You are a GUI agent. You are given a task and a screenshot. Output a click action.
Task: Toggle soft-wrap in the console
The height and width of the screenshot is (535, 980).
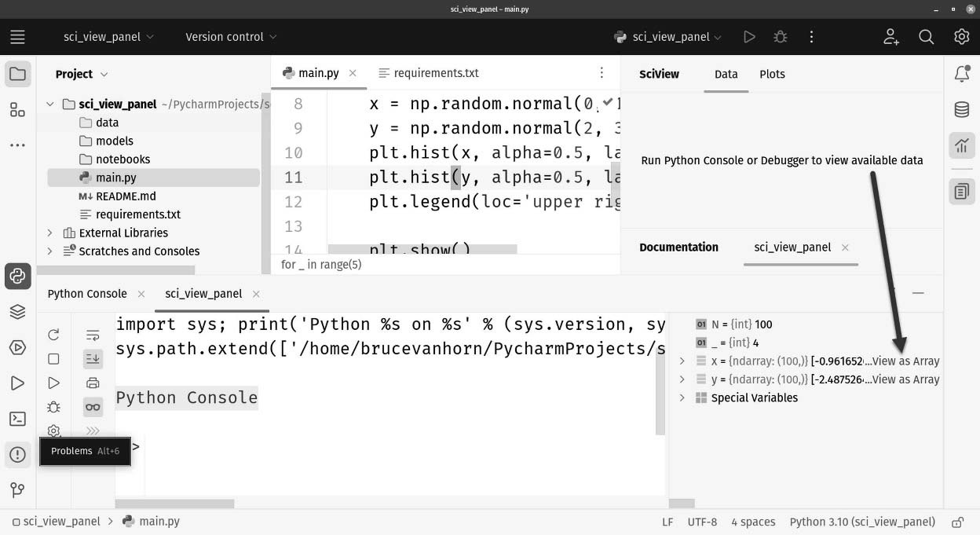pos(93,335)
